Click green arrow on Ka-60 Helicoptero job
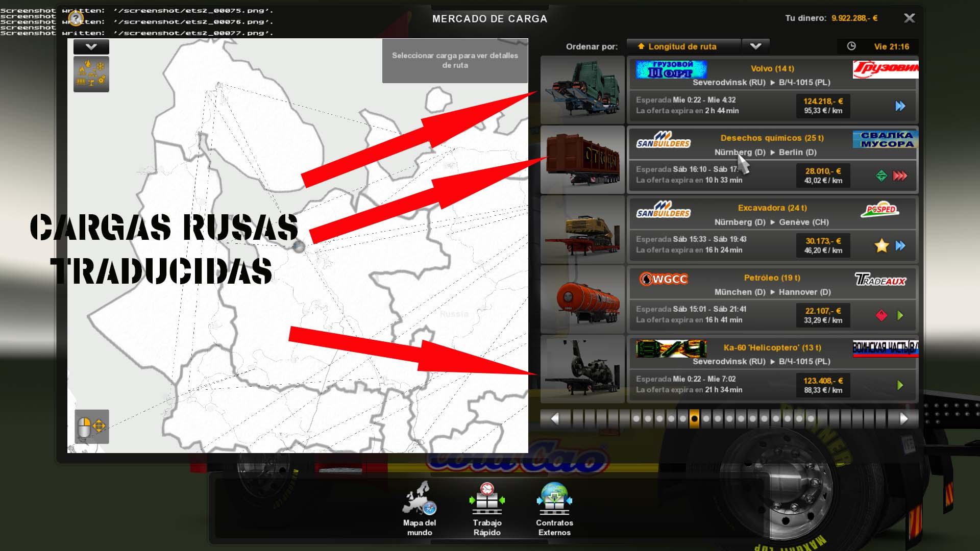980x551 pixels. tap(900, 385)
